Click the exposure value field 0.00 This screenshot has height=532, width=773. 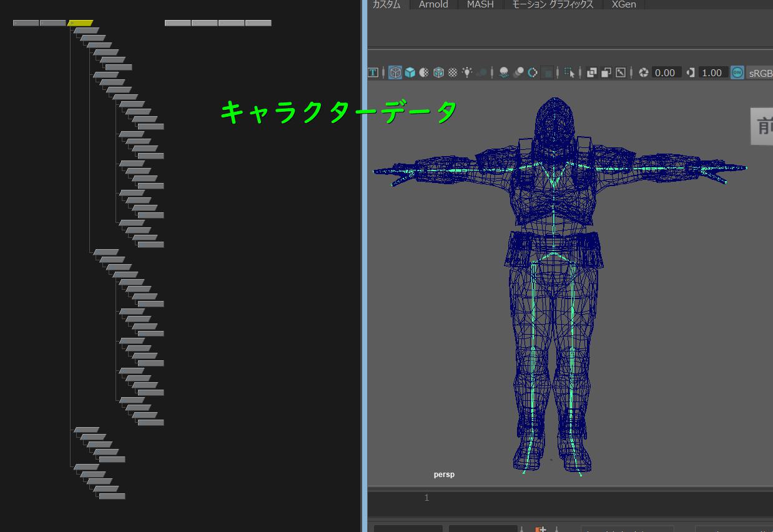(x=666, y=72)
